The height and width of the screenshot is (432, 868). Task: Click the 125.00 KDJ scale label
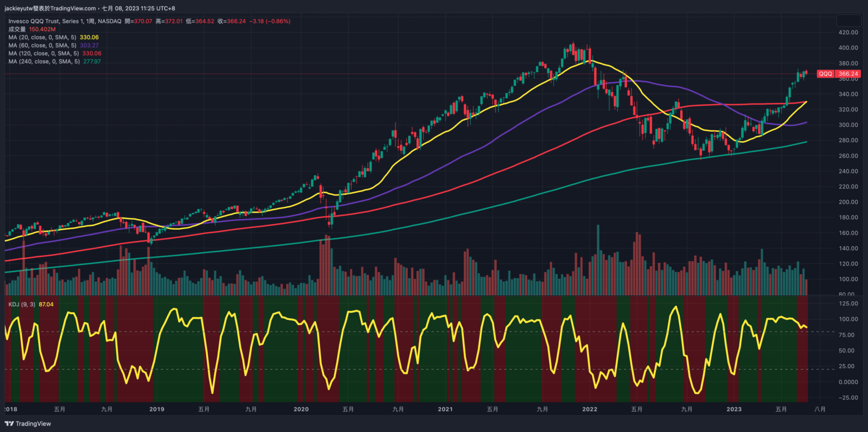tap(848, 304)
